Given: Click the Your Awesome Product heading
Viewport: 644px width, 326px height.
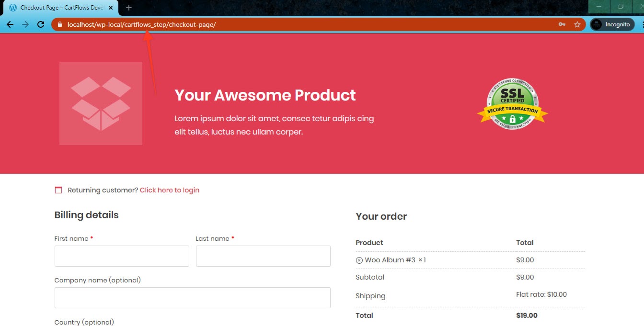Looking at the screenshot, I should coord(265,95).
